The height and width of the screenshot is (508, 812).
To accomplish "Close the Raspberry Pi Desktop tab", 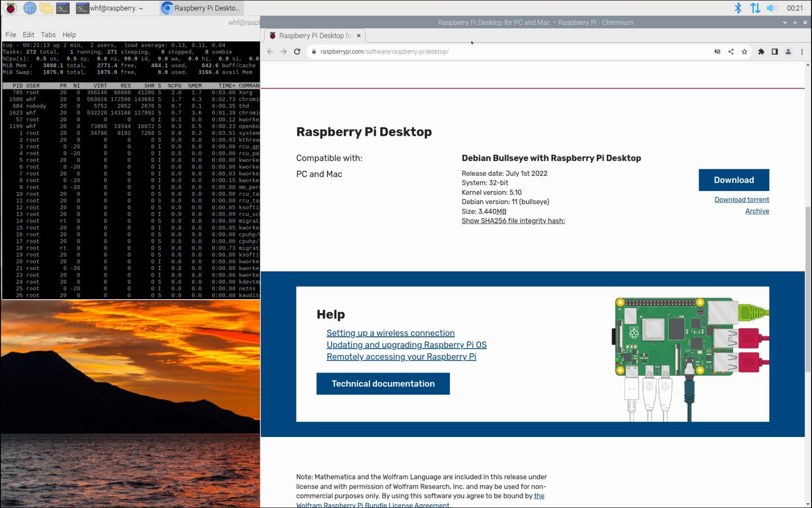I will (x=359, y=36).
